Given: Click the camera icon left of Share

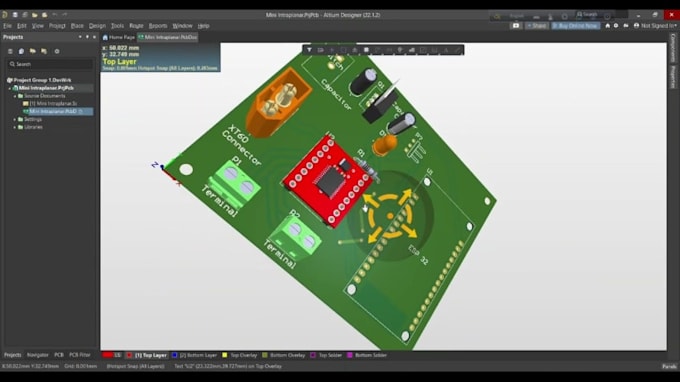Looking at the screenshot, I should coord(516,26).
